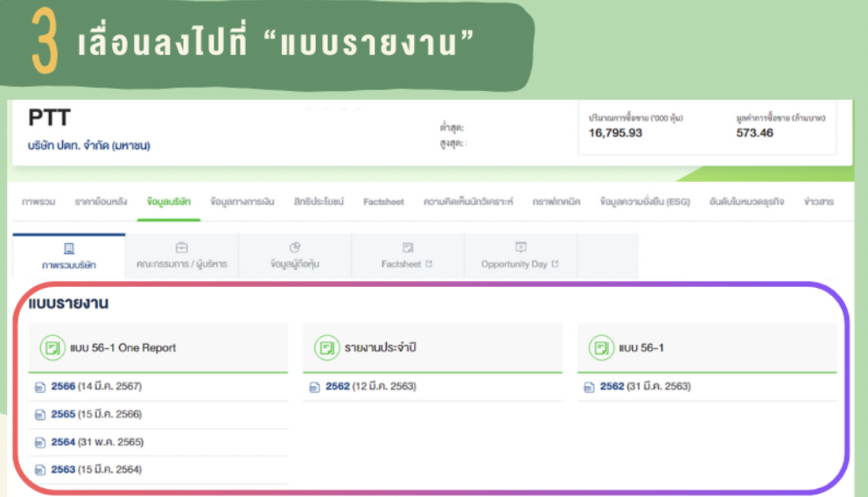Open One Report 2566 (14 มี.ค. 2567)

(96, 386)
